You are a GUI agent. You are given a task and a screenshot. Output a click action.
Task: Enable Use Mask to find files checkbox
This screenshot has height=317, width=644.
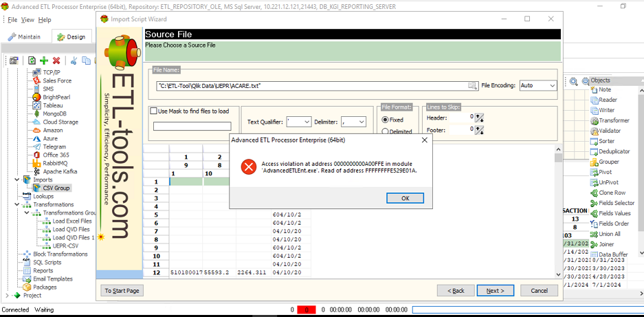pyautogui.click(x=154, y=111)
